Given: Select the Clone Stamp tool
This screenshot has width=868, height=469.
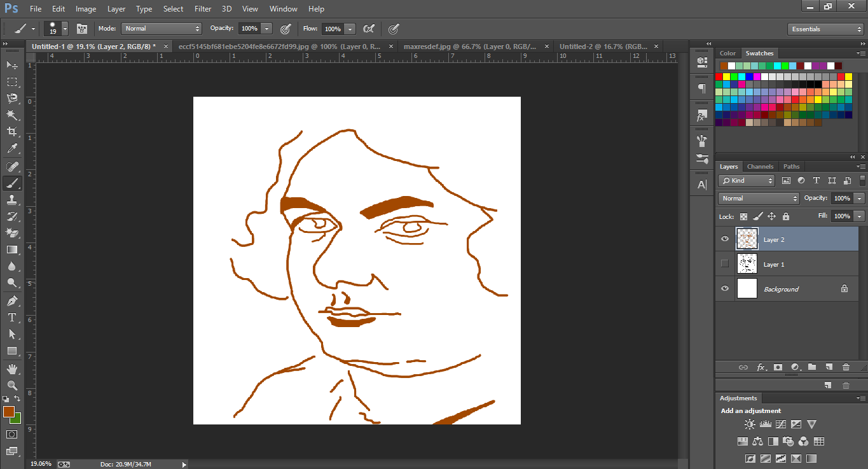Looking at the screenshot, I should 12,200.
